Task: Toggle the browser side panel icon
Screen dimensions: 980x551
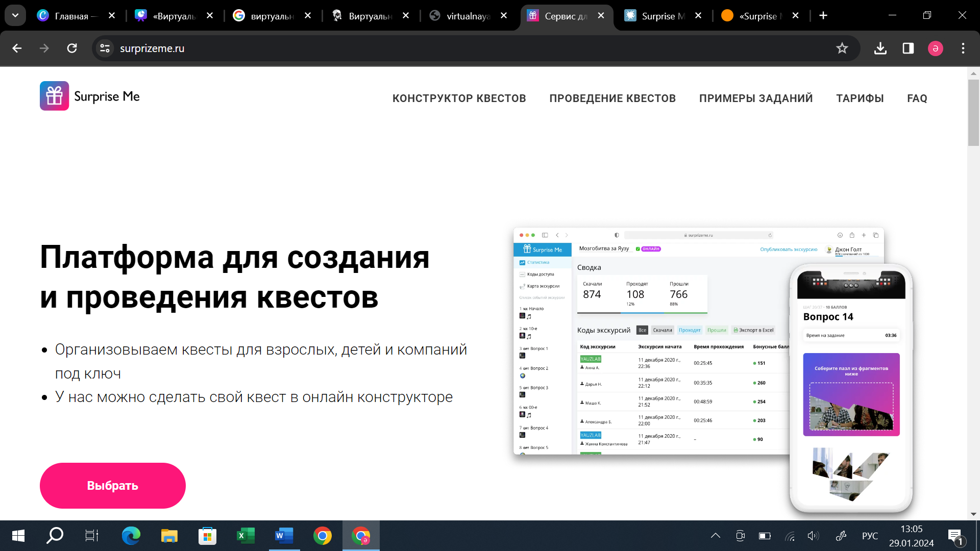Action: click(908, 48)
